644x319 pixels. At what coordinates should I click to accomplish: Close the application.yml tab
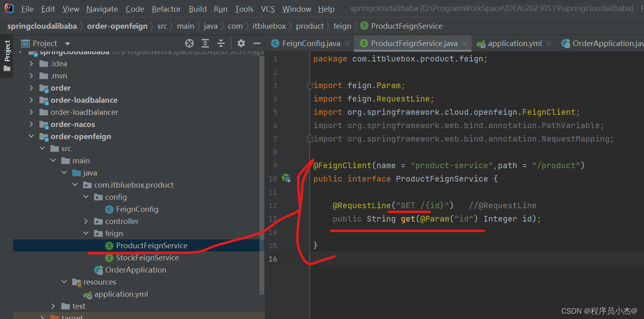(549, 43)
